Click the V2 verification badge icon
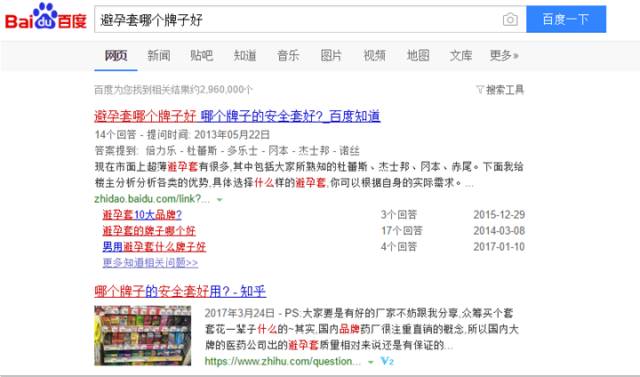 (387, 361)
